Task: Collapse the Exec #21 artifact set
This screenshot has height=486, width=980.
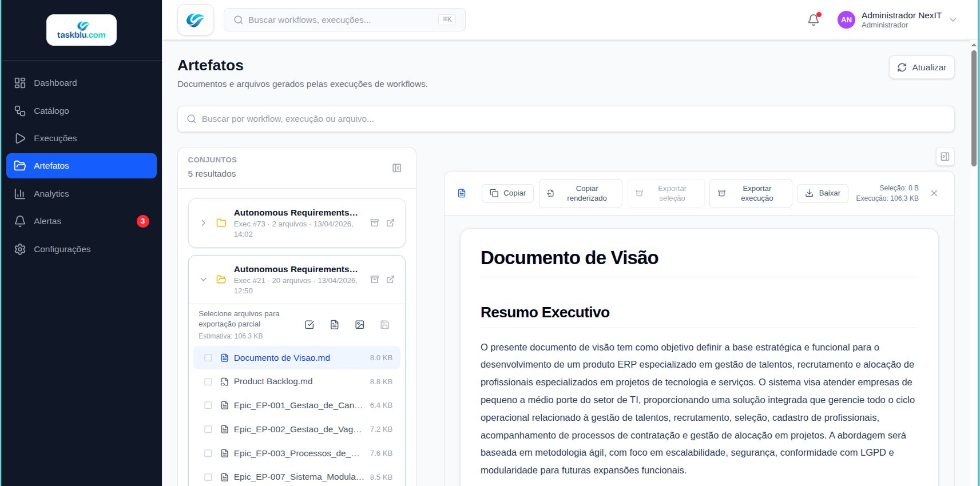Action: point(204,280)
